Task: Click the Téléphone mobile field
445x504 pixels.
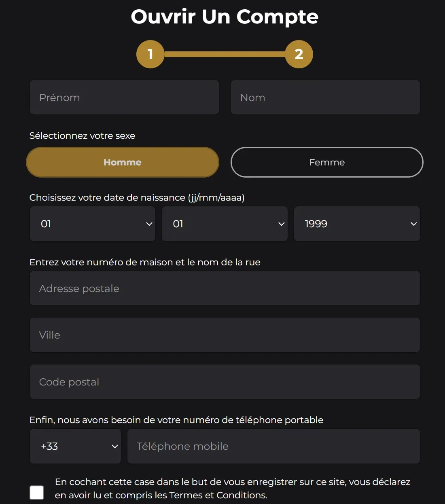Action: point(273,446)
